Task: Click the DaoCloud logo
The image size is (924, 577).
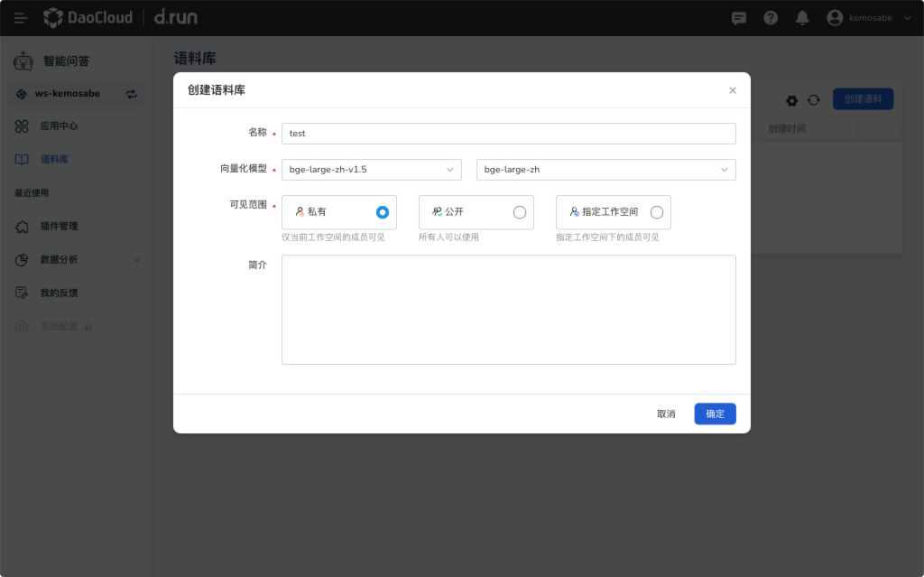Action: [x=88, y=18]
